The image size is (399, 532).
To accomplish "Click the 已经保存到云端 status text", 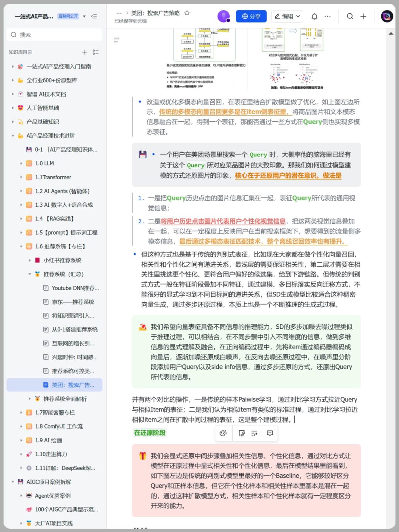I will (x=130, y=21).
